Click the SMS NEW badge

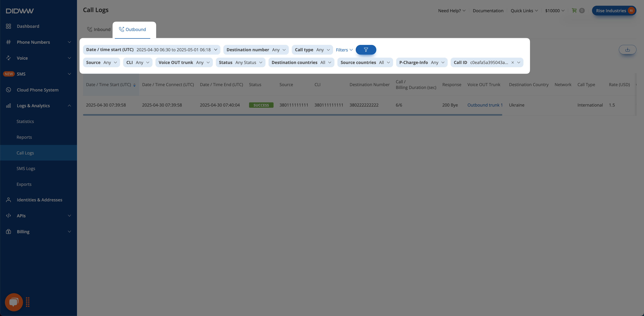[9, 74]
